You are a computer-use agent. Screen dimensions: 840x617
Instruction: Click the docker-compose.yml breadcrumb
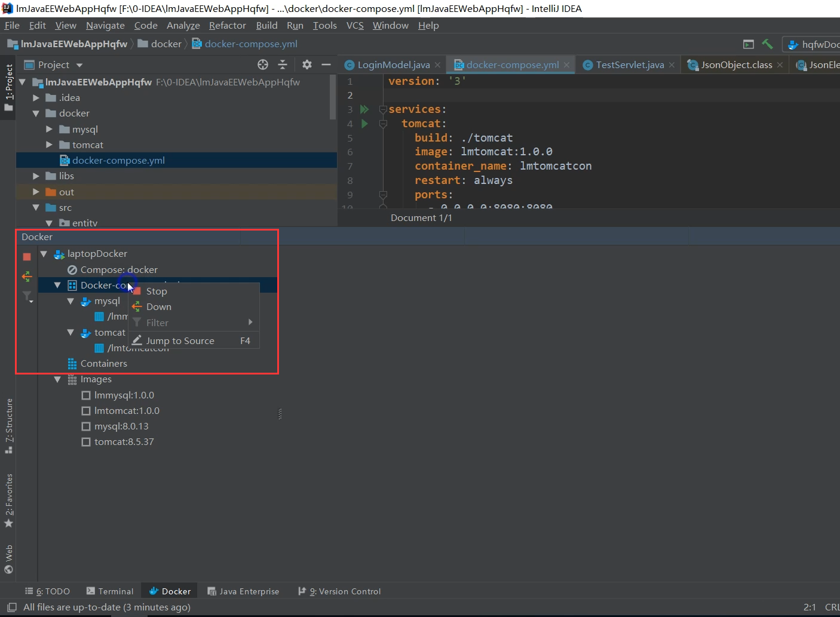coord(251,44)
